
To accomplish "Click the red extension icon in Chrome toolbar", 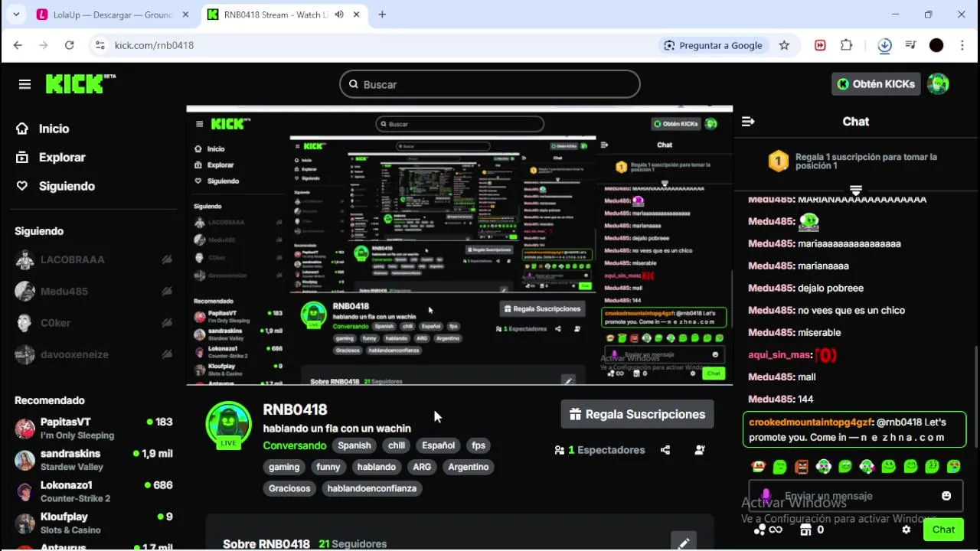I will [820, 45].
